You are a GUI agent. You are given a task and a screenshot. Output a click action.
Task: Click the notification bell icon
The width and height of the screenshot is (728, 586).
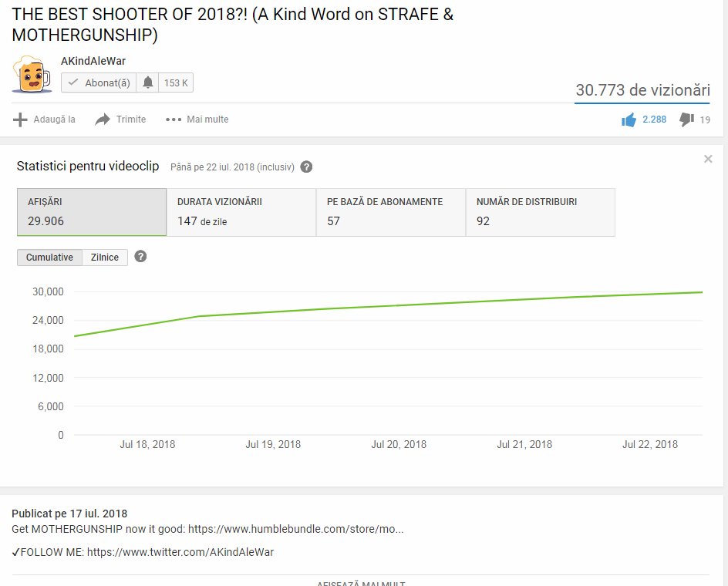pos(147,83)
